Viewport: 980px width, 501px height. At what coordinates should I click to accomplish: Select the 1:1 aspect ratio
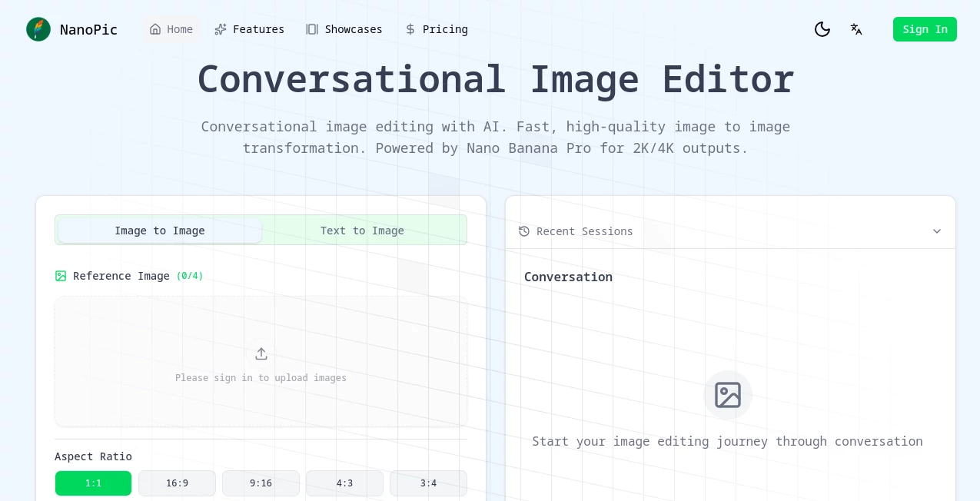(93, 483)
